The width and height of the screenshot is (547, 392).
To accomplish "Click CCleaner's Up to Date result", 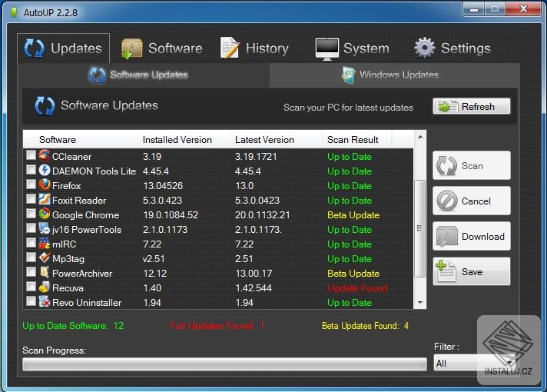I will [x=350, y=157].
